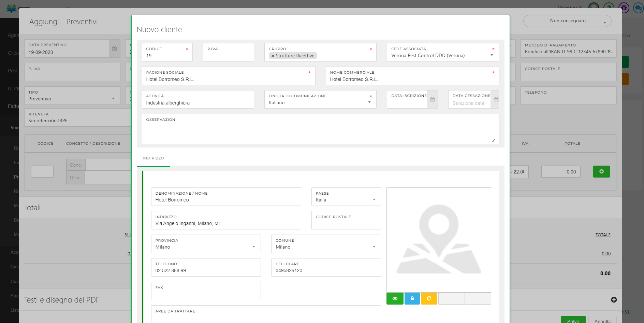This screenshot has width=644, height=323.
Task: Expand the Lingua di Comunicazione dropdown
Action: [x=369, y=102]
